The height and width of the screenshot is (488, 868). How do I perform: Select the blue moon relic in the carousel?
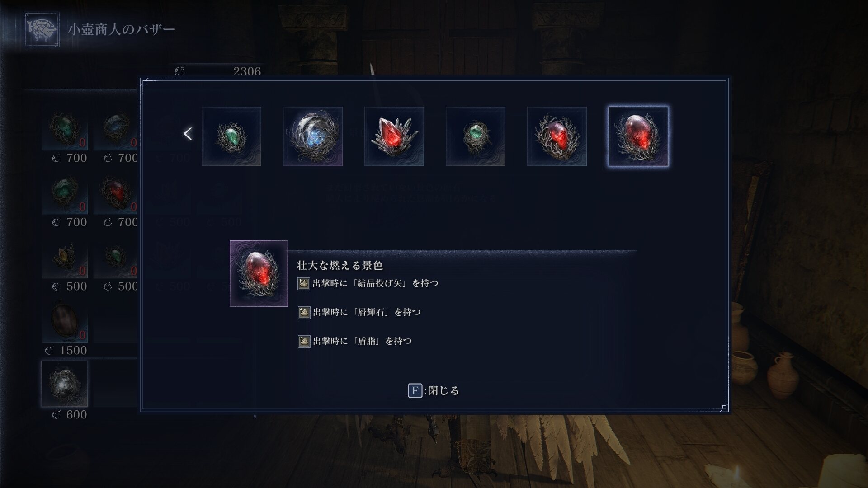(x=313, y=136)
